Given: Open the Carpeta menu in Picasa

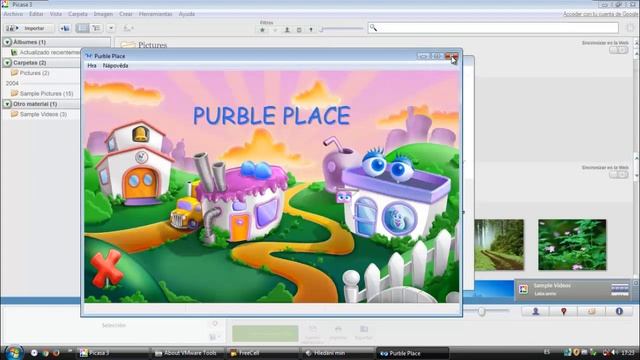Looking at the screenshot, I should [x=78, y=14].
